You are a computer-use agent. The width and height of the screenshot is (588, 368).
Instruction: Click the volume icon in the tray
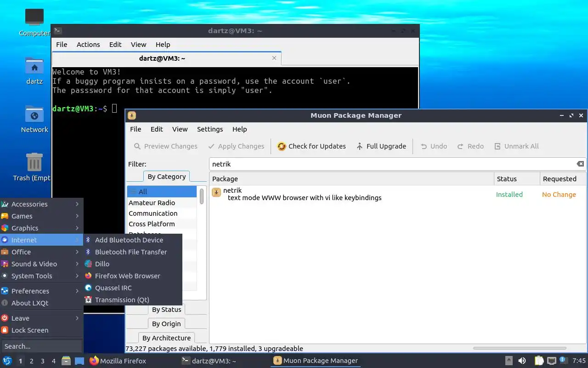click(x=522, y=361)
